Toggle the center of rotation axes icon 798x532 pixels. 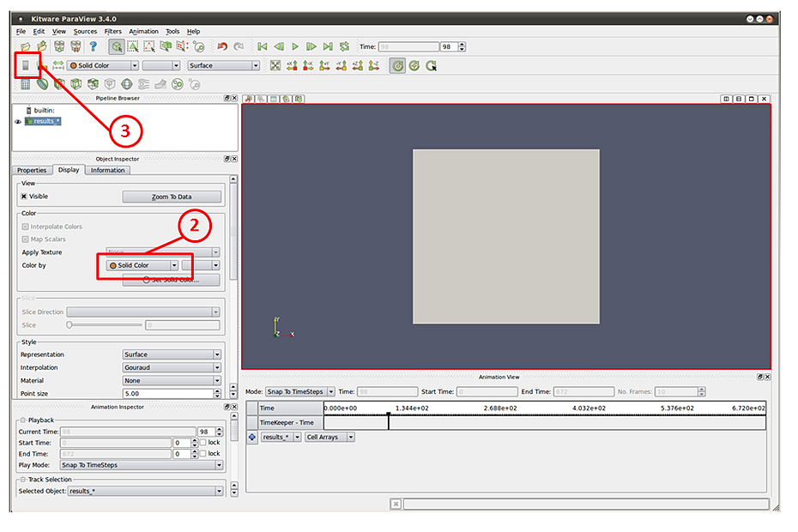397,66
